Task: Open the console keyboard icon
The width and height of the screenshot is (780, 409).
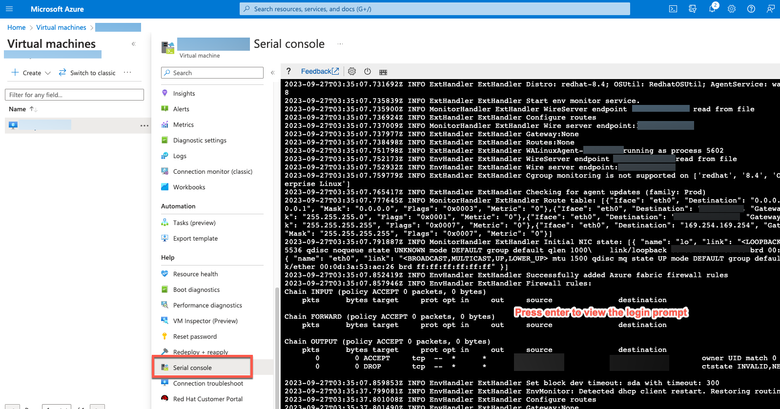Action: 383,72
